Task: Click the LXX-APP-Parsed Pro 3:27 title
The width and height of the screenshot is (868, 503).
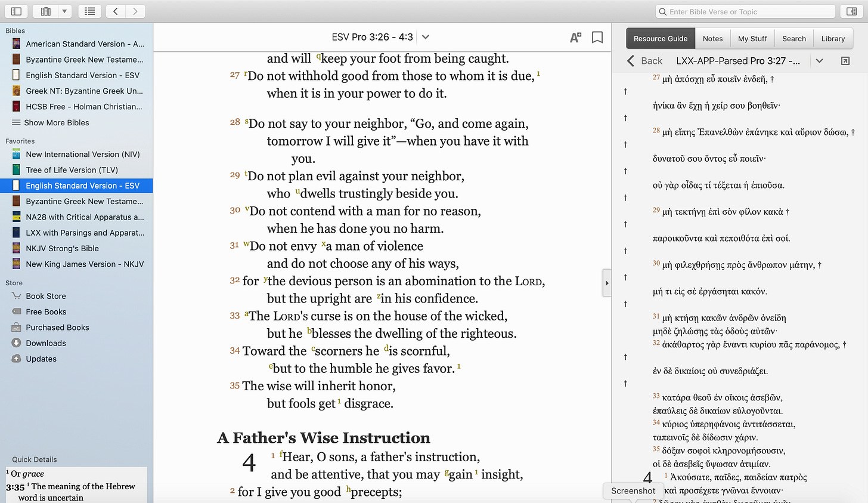Action: [738, 61]
